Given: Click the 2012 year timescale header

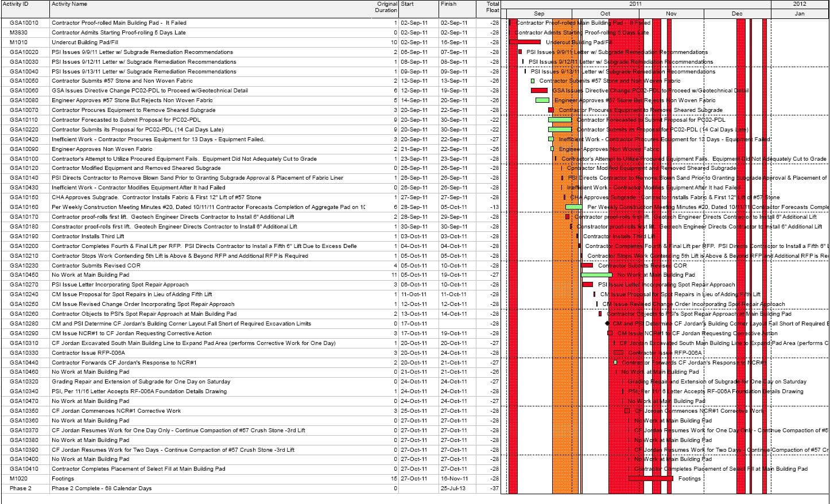Looking at the screenshot, I should (x=800, y=4).
